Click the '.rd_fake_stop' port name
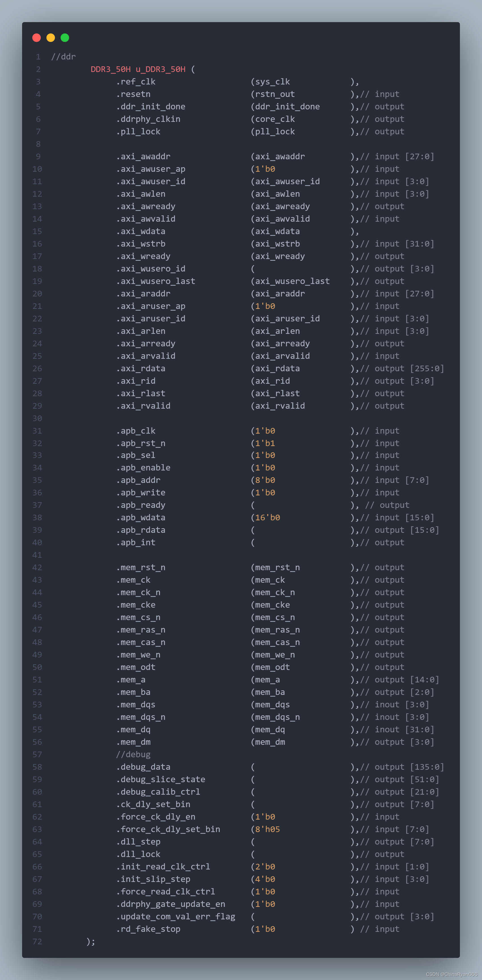Viewport: 482px width, 980px height. point(148,929)
